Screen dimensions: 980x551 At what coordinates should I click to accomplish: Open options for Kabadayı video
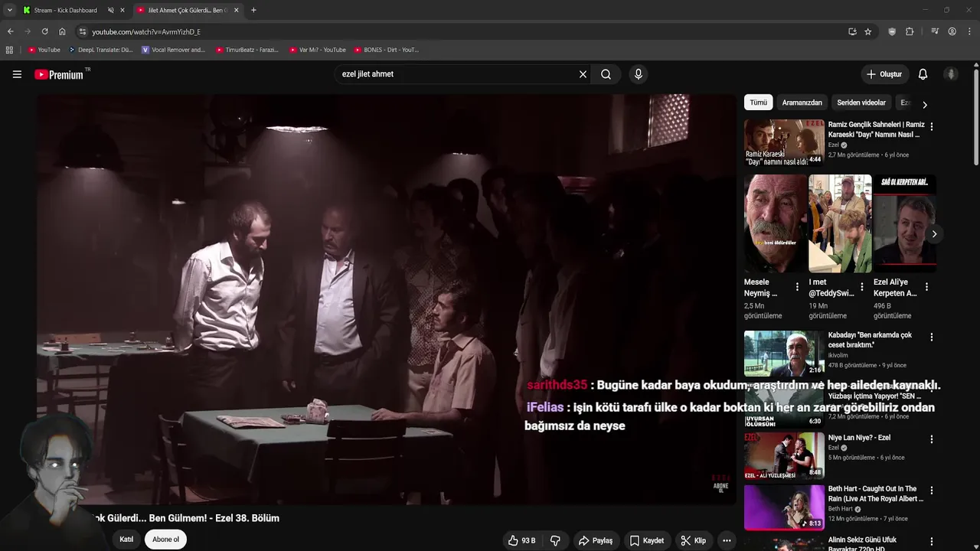point(932,337)
